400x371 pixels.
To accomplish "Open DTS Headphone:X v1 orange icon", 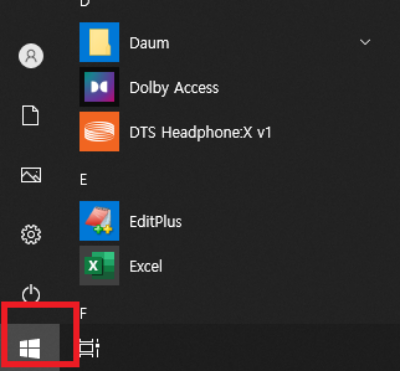I will tap(99, 132).
